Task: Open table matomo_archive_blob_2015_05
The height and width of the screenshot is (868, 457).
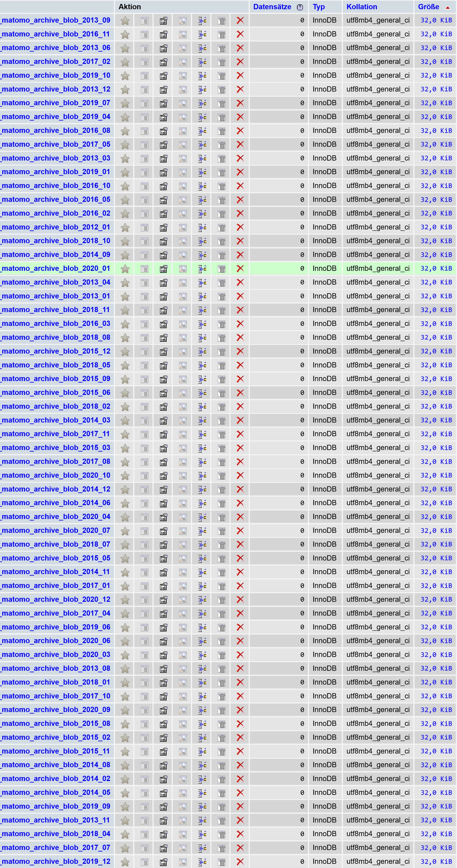Action: pos(55,558)
